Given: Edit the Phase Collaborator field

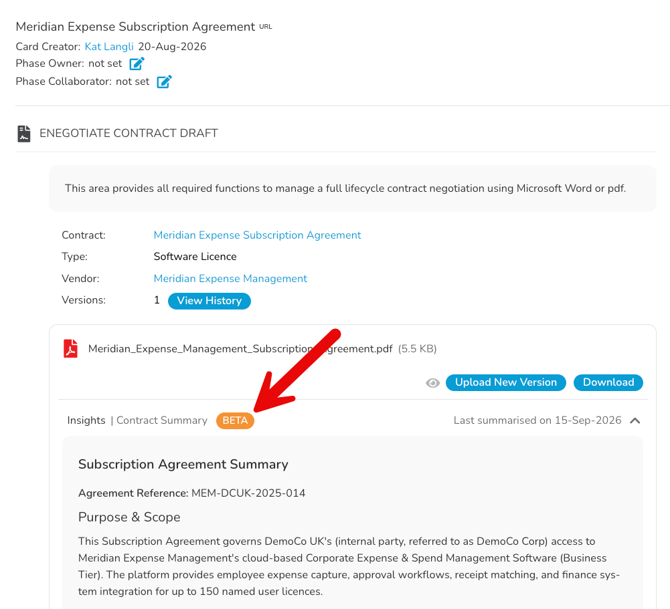Looking at the screenshot, I should (x=164, y=81).
